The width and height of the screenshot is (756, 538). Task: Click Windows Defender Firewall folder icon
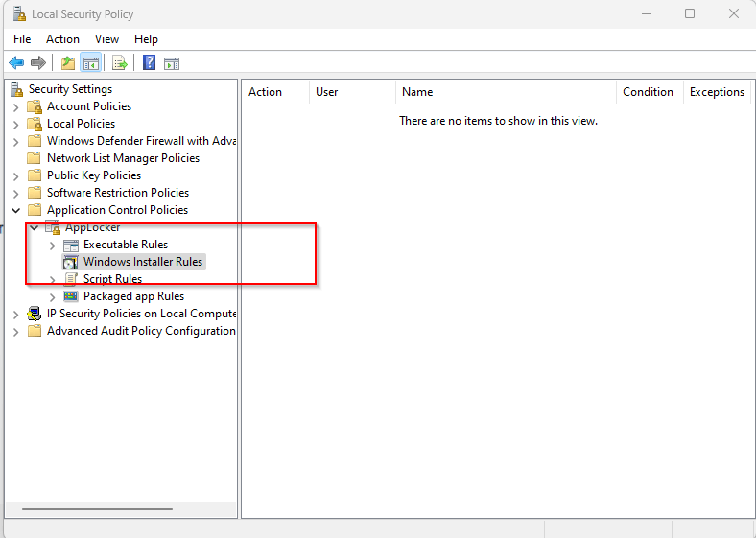(x=35, y=141)
